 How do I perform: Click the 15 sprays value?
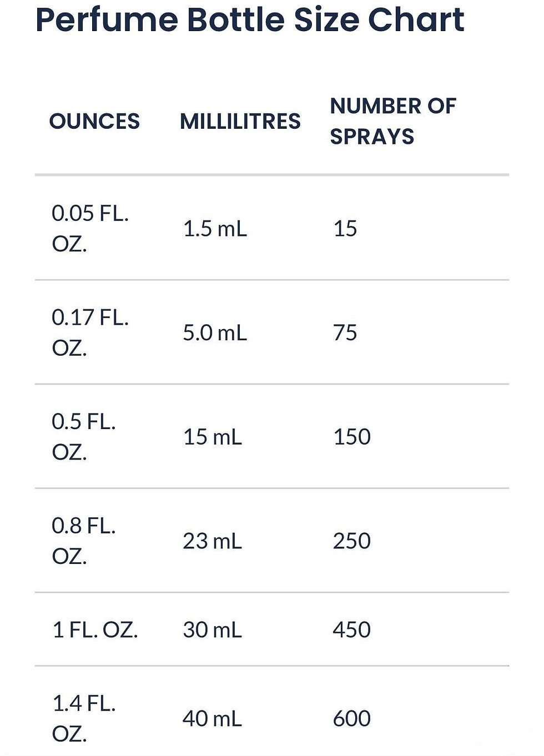[345, 229]
